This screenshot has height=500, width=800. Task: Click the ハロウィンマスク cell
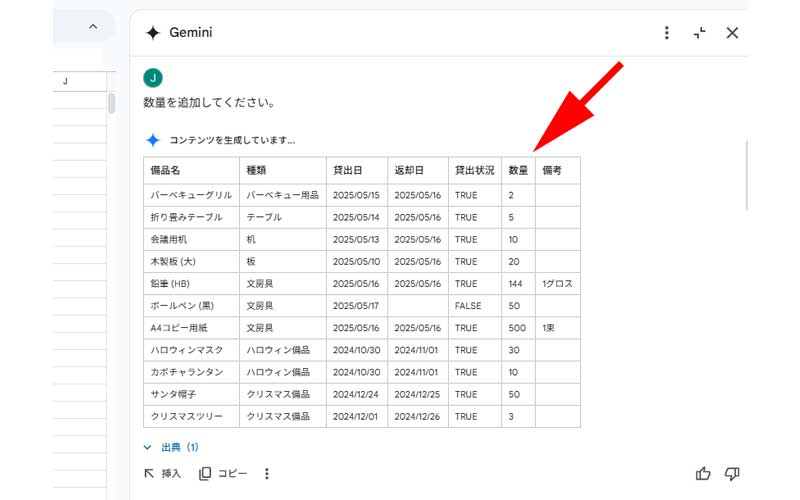click(191, 350)
